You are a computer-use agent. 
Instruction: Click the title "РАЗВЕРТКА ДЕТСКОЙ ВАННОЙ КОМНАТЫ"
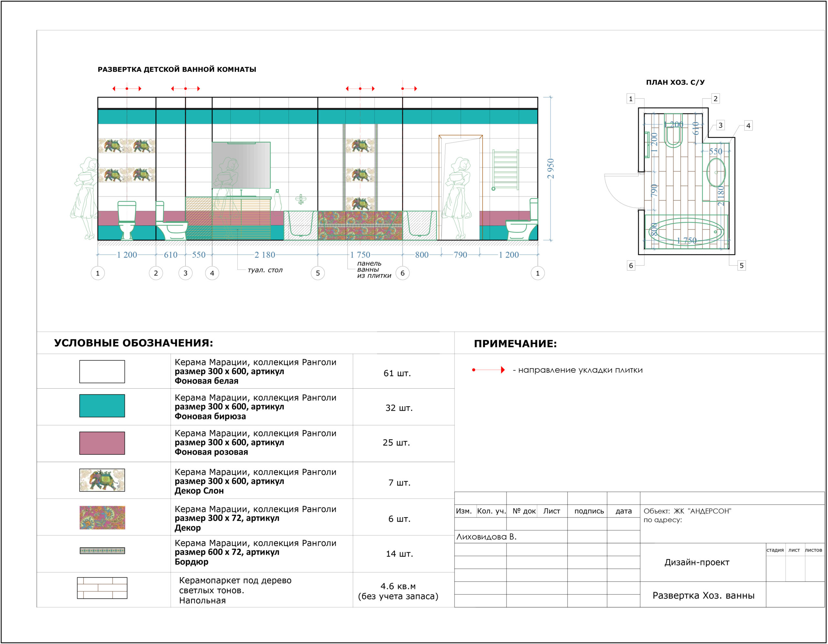click(177, 70)
